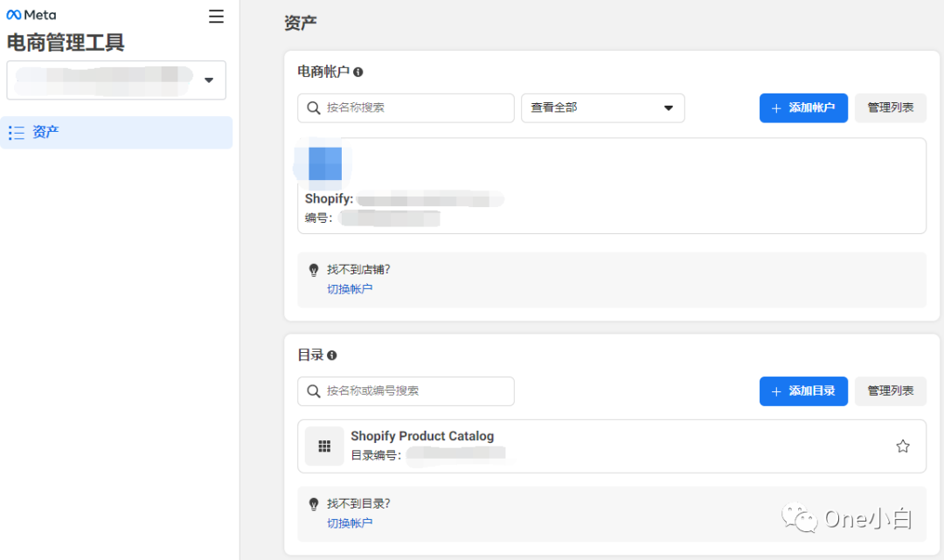Click the lightbulb icon beside 找不到目录
The height and width of the screenshot is (560, 944).
coord(314,503)
